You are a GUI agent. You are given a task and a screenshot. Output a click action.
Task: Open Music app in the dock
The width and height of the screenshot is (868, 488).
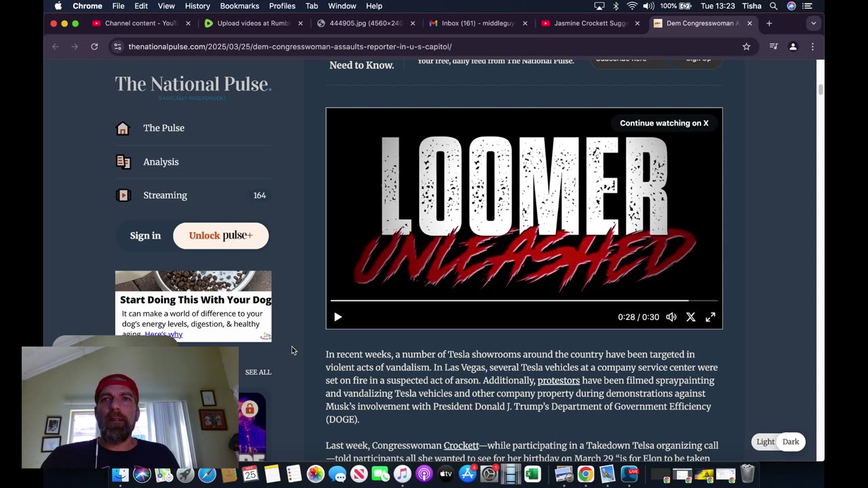(402, 474)
